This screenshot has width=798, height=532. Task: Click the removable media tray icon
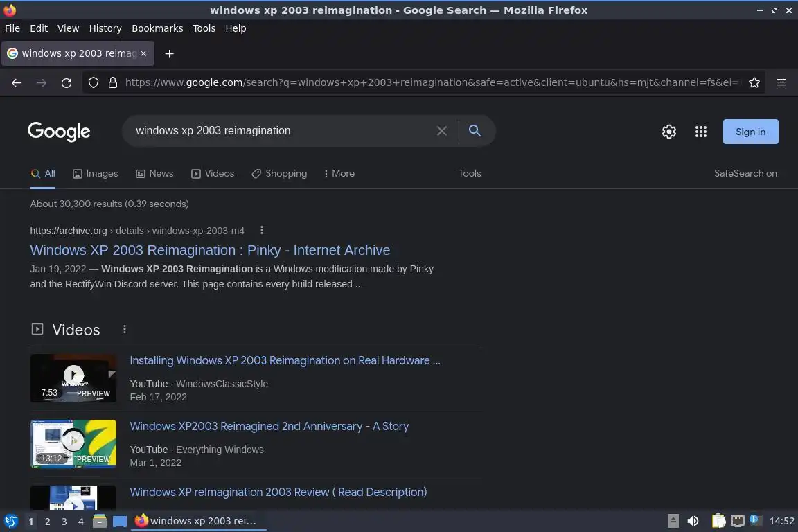[673, 521]
